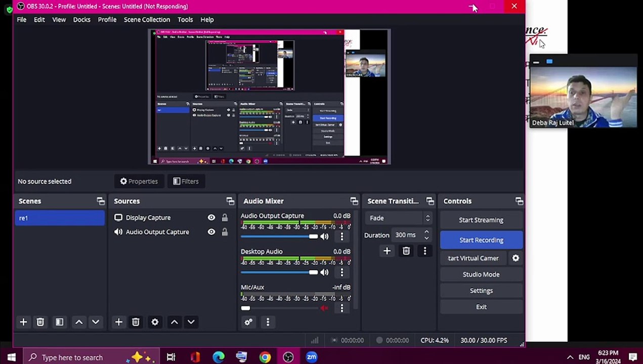Add a scene transition plus icon
The image size is (643, 364).
[x=387, y=251]
